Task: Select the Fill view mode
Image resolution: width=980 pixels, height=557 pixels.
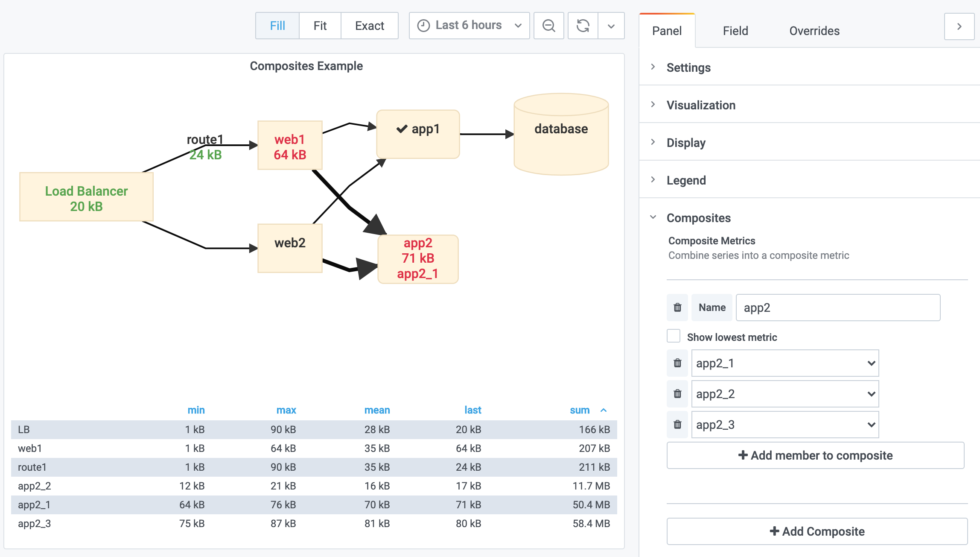Action: pyautogui.click(x=277, y=26)
